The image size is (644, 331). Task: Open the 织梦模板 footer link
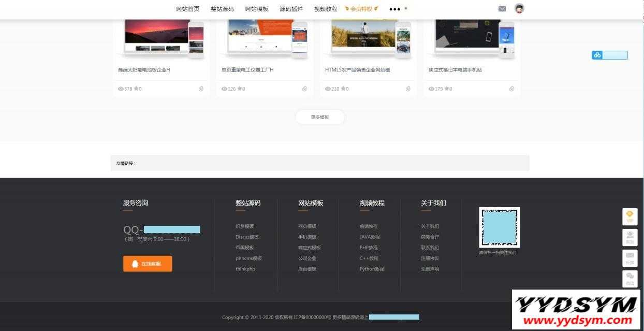[x=244, y=226]
